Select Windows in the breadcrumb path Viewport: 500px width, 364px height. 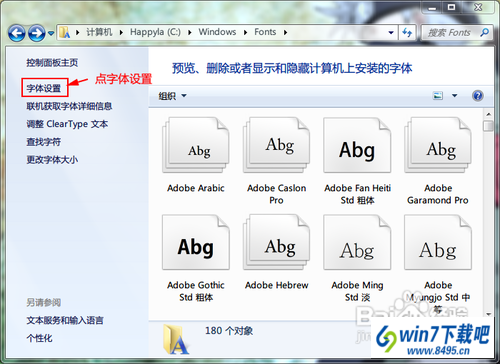pos(217,32)
